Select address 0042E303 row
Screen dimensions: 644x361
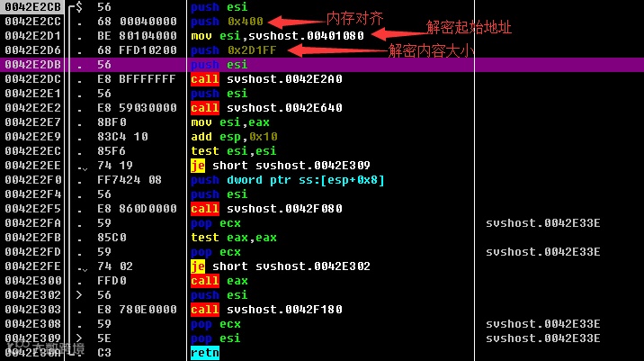(x=32, y=309)
